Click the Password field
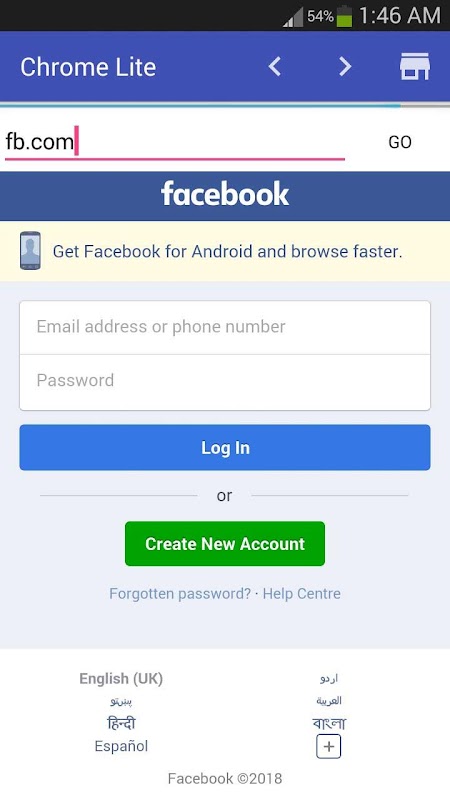 click(x=224, y=382)
